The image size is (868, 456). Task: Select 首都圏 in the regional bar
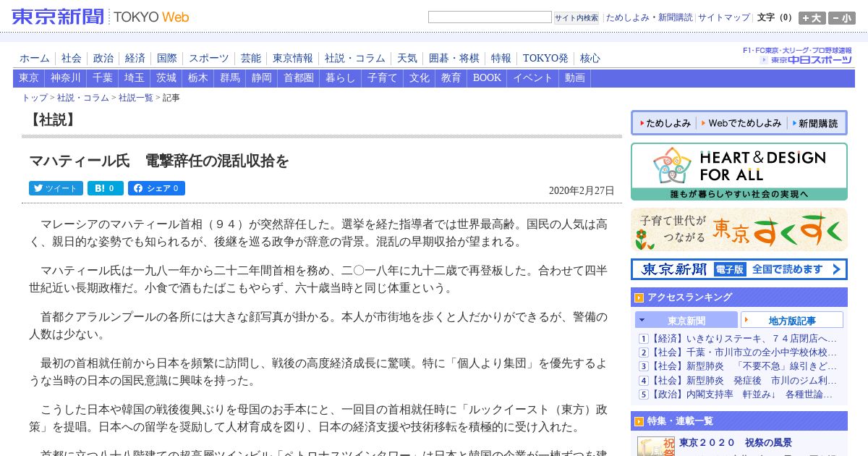point(299,78)
